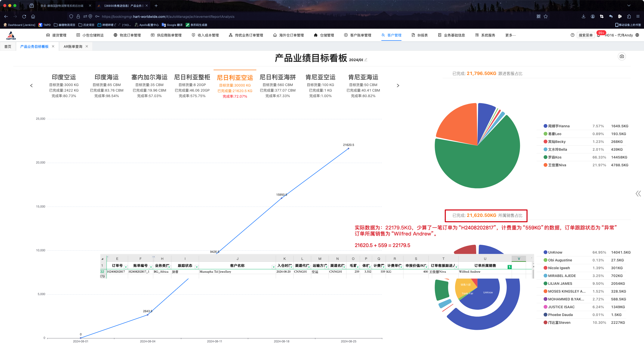Click the screenshot camera icon
This screenshot has height=356, width=644.
(622, 56)
